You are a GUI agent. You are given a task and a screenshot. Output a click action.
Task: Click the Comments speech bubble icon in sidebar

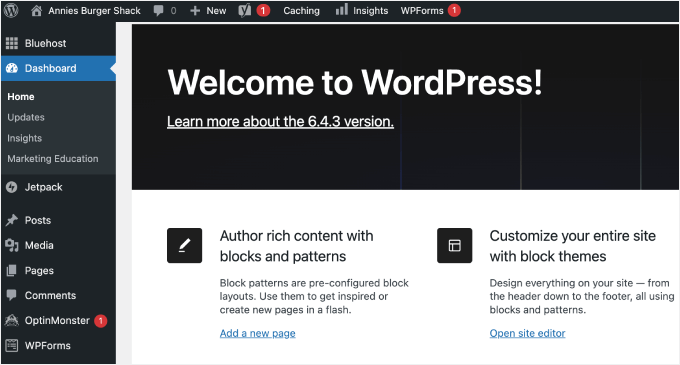[x=12, y=295]
